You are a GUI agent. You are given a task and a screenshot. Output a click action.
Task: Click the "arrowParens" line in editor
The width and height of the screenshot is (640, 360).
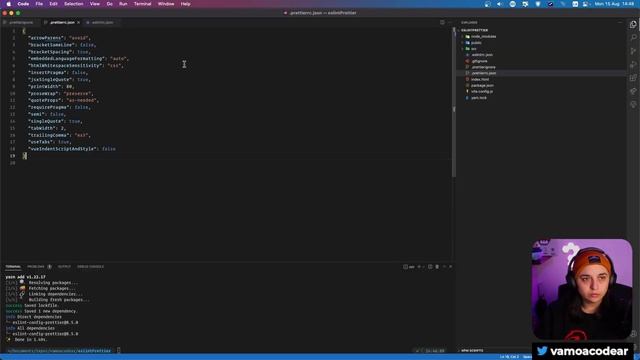click(59, 38)
